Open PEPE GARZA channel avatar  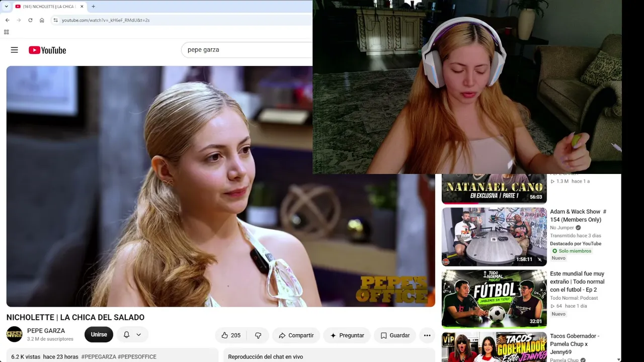pos(14,334)
